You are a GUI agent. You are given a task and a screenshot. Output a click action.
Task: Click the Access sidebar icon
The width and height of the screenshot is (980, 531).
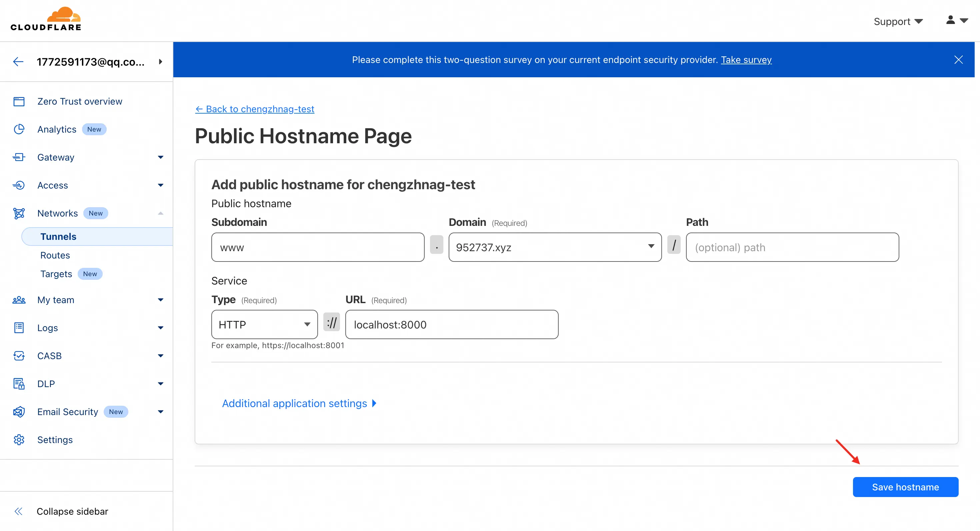click(19, 185)
